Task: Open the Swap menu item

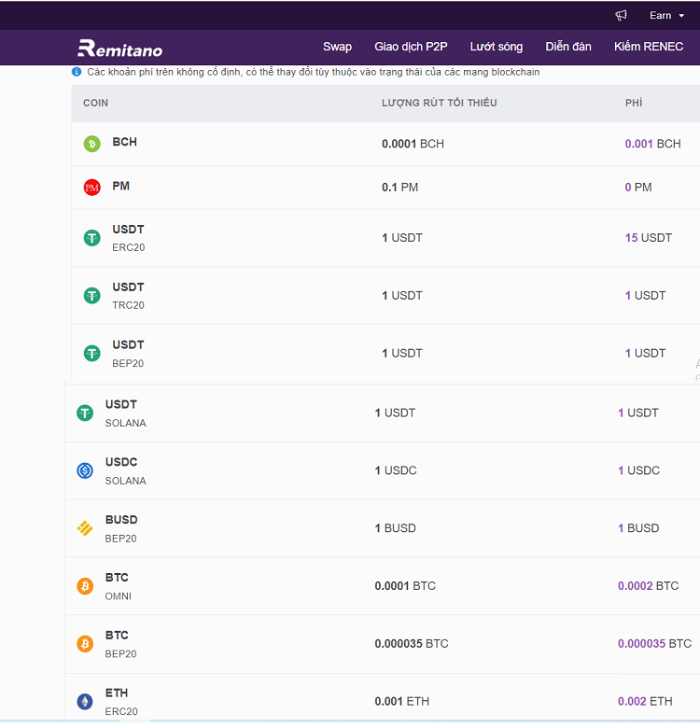Action: click(x=337, y=47)
